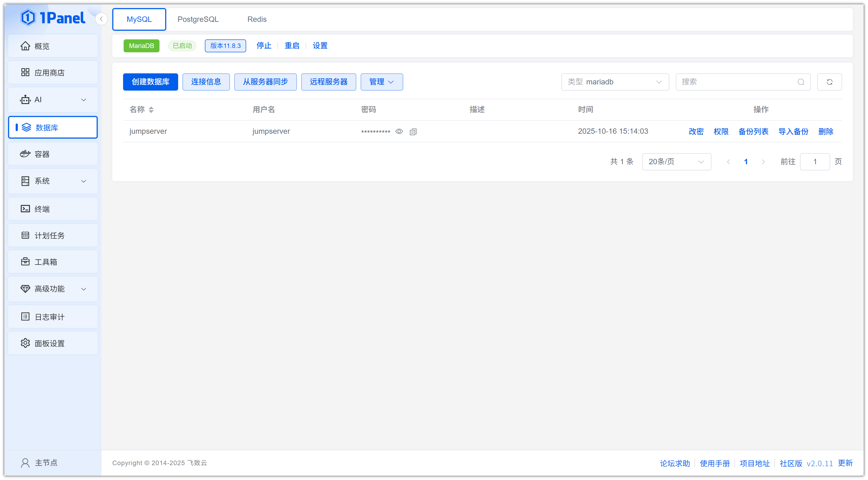Click the delete link for jumpserver
The height and width of the screenshot is (480, 868).
coord(826,131)
